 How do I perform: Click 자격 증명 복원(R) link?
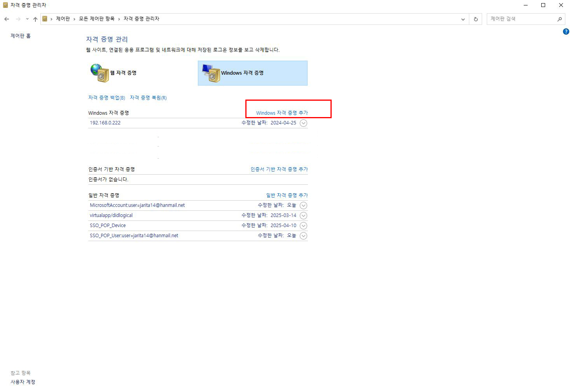click(148, 98)
